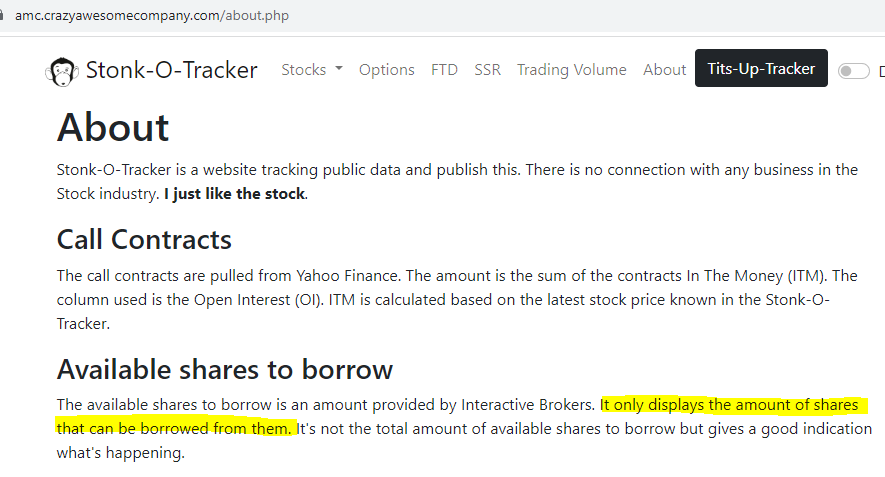Open the FTD nav item
This screenshot has height=477, width=885.
pyautogui.click(x=444, y=70)
